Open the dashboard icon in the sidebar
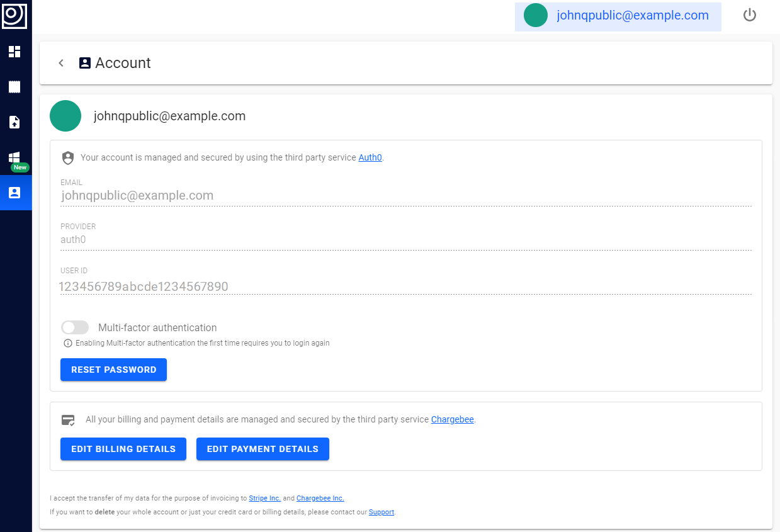780x532 pixels. pyautogui.click(x=14, y=52)
